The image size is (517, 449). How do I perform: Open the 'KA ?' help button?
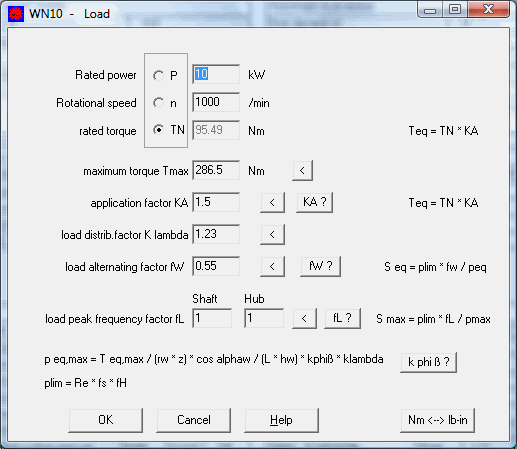315,202
